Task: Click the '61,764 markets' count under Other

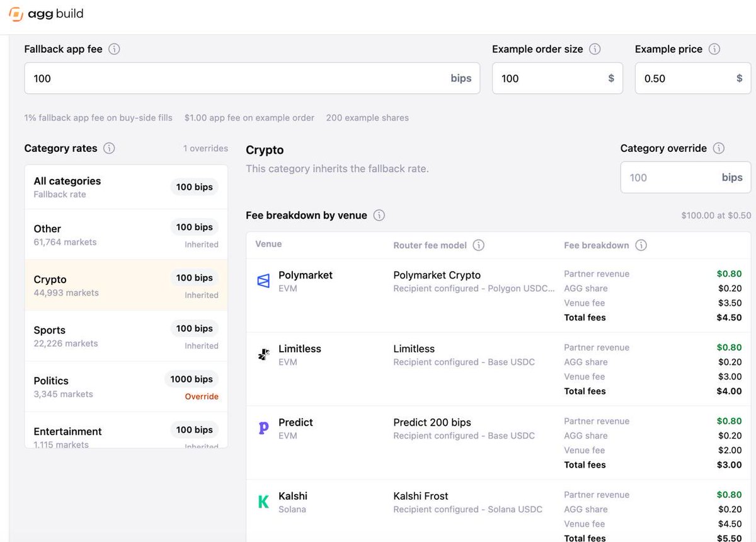Action: point(65,242)
